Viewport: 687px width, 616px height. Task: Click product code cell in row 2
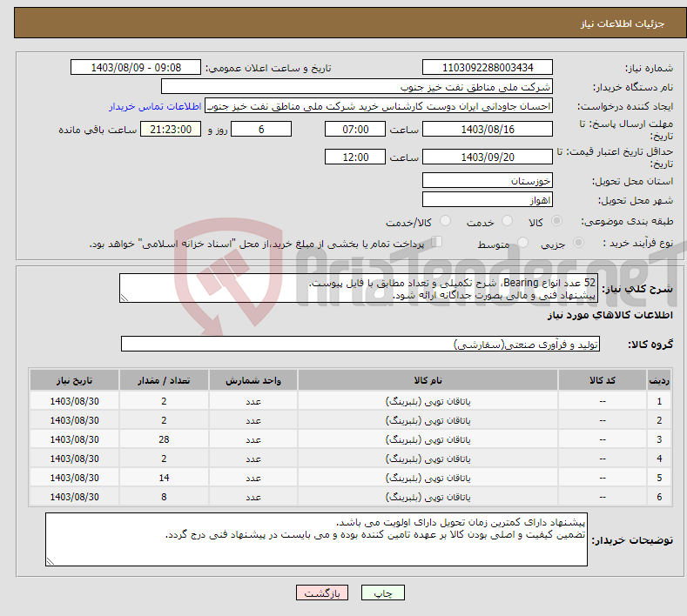click(x=603, y=420)
